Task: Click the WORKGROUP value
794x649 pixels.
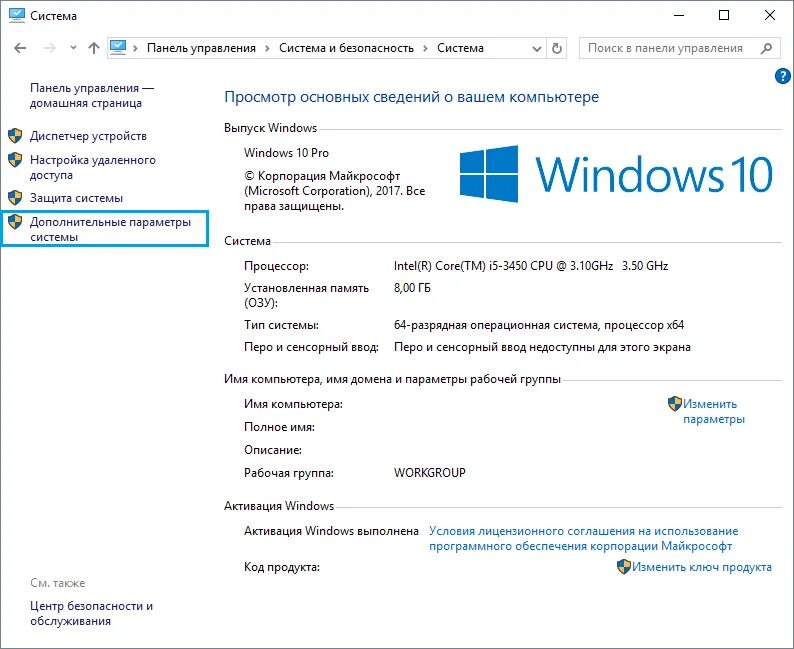Action: coord(429,473)
